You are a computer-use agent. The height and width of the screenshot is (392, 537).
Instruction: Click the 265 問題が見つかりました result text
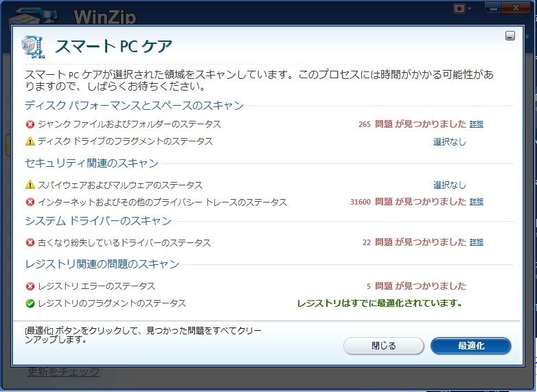tap(412, 124)
